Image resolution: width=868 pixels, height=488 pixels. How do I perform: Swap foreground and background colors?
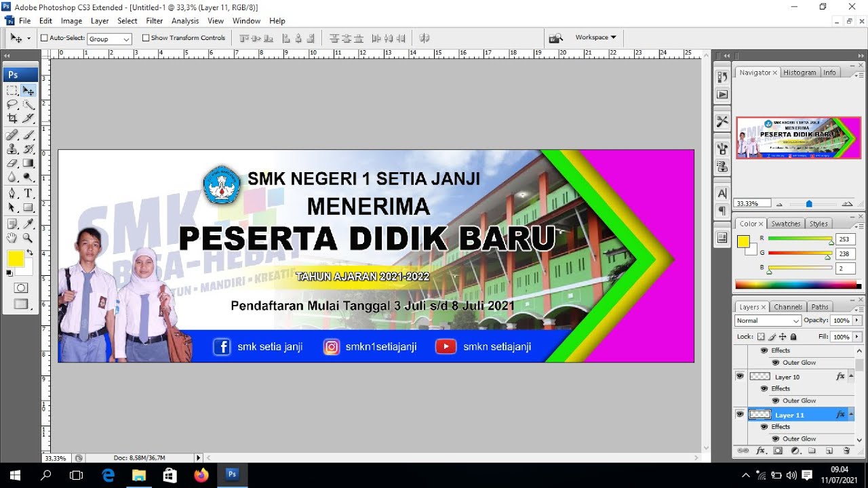pyautogui.click(x=30, y=253)
